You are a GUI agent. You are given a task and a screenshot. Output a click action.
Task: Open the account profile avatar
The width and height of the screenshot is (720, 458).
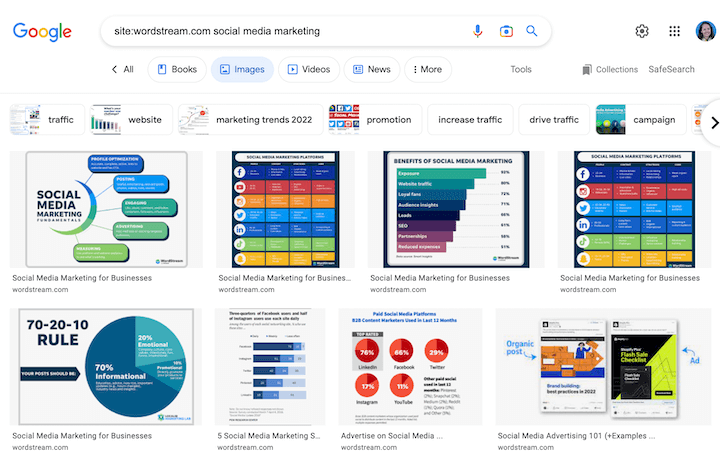coord(705,31)
